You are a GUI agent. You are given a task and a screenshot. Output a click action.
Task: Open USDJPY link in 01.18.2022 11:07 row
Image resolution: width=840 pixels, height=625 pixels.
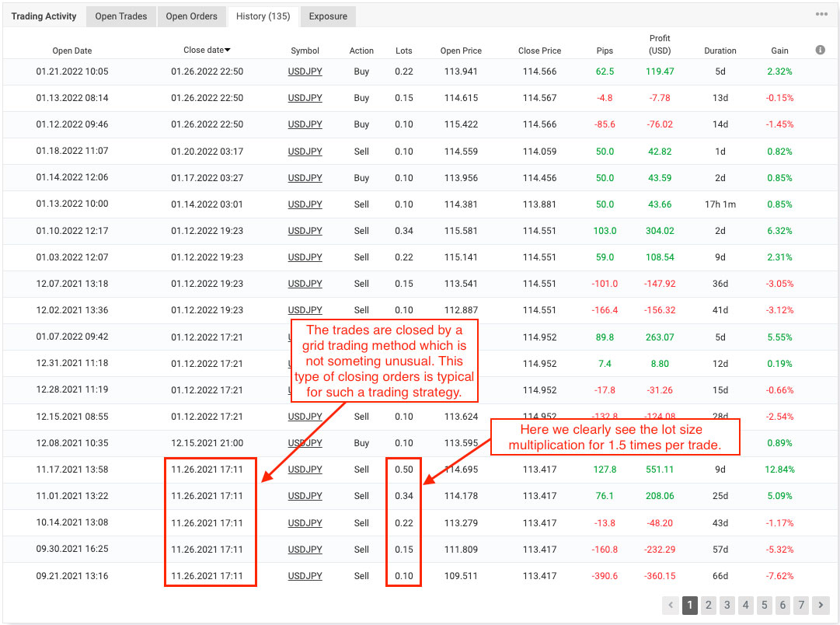click(x=305, y=151)
